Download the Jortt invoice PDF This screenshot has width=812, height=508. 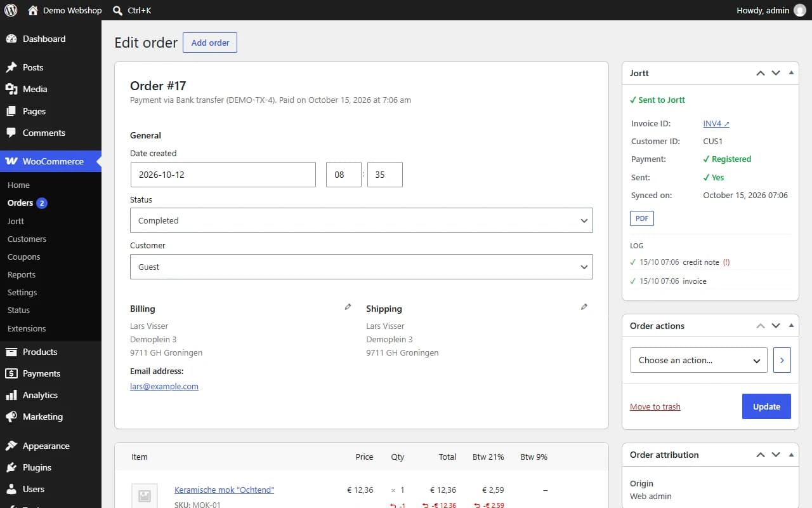642,218
